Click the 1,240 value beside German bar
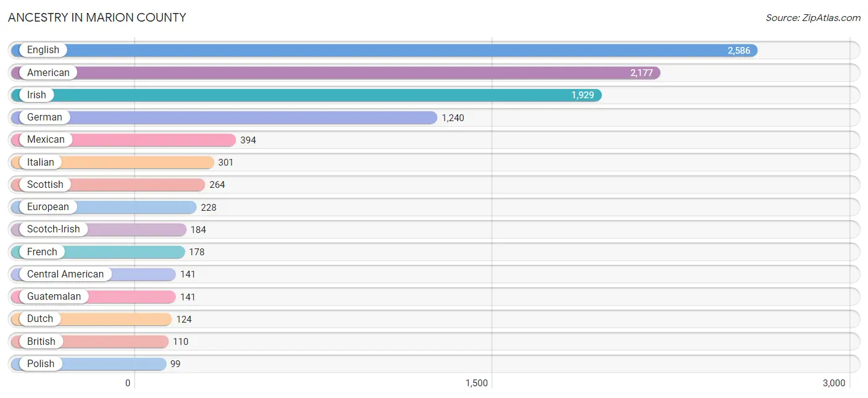 pyautogui.click(x=453, y=117)
